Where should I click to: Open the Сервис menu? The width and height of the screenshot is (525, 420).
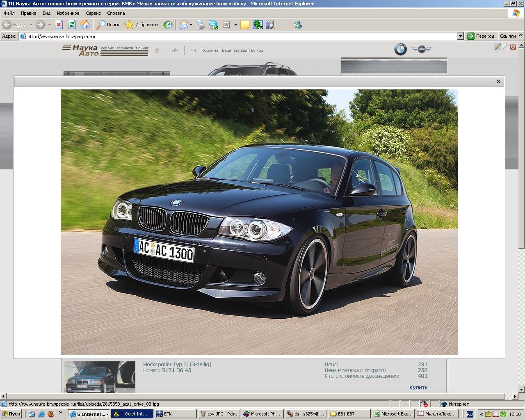pyautogui.click(x=93, y=13)
